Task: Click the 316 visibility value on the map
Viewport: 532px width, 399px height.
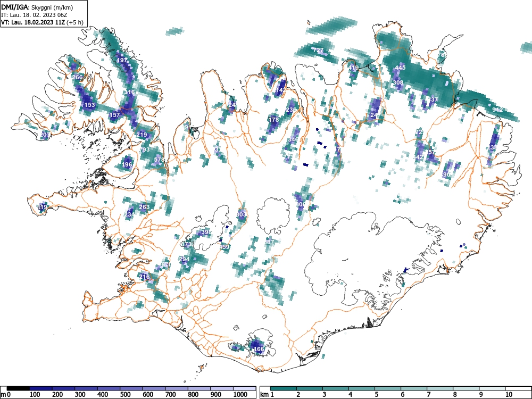Action: pyautogui.click(x=130, y=92)
